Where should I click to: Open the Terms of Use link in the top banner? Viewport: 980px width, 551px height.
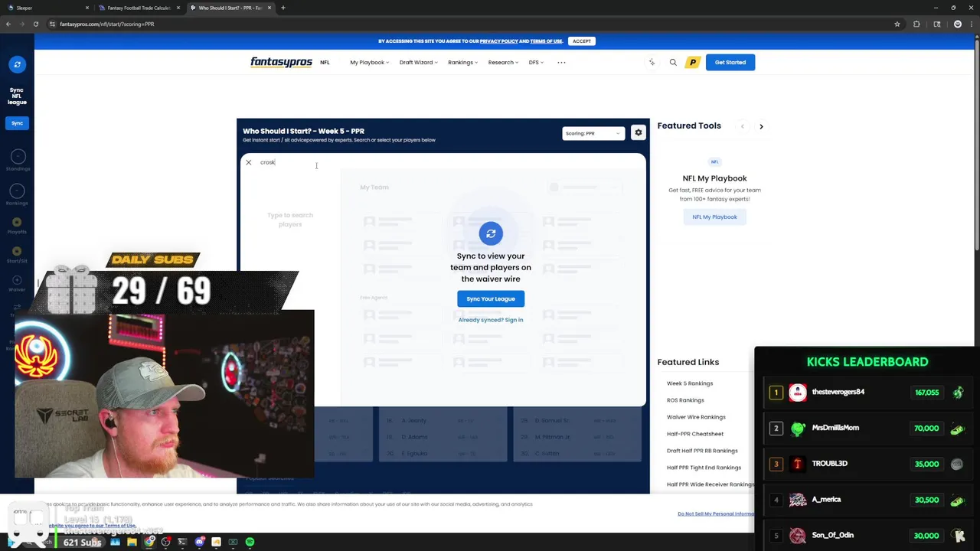click(x=546, y=41)
